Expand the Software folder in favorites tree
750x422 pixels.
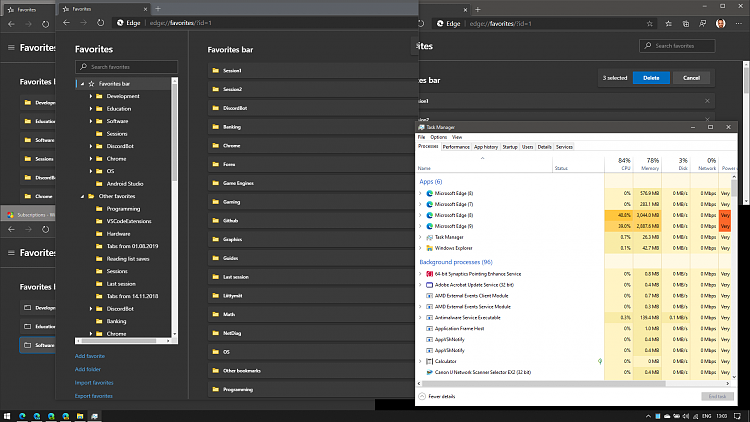(x=91, y=121)
